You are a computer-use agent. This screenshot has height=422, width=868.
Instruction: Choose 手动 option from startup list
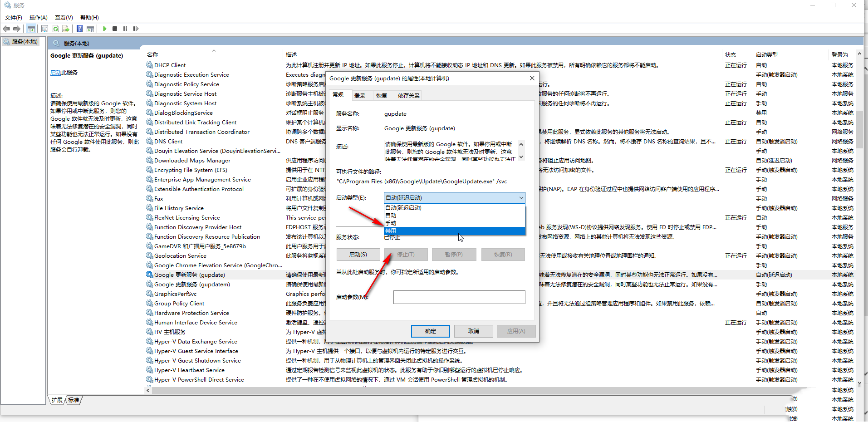pos(455,223)
